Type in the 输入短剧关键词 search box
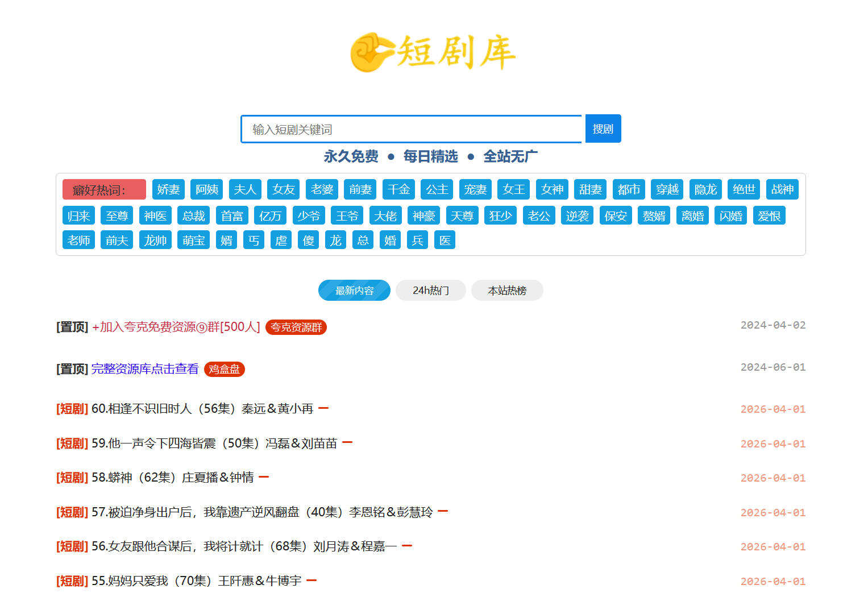The width and height of the screenshot is (868, 597). pyautogui.click(x=412, y=130)
